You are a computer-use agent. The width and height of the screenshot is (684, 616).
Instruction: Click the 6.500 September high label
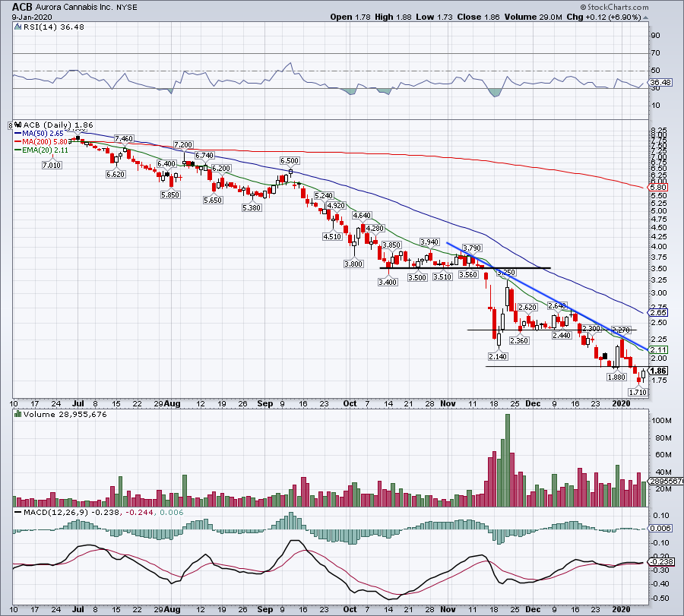click(x=290, y=161)
